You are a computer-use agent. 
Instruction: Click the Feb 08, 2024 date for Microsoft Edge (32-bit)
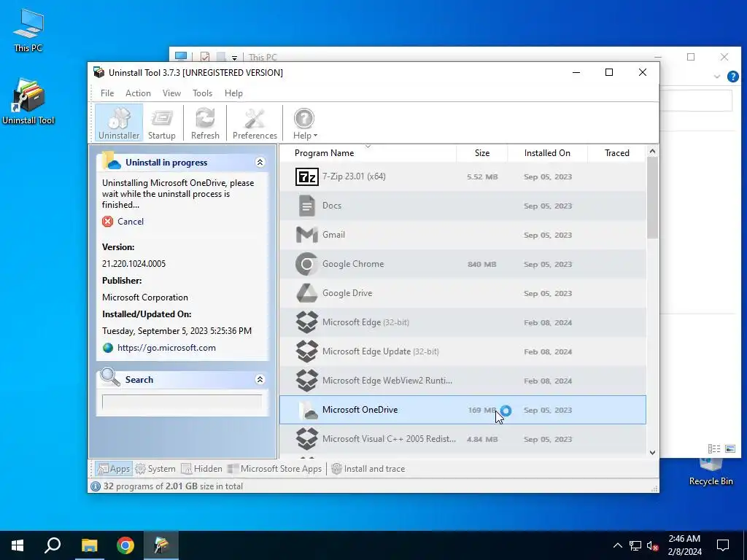tap(547, 322)
